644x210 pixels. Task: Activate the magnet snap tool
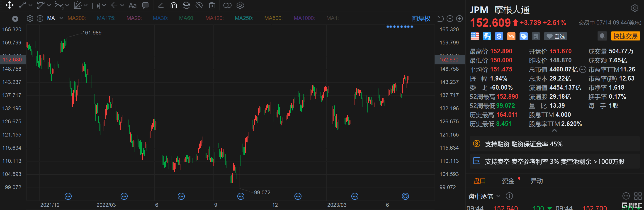[x=173, y=5]
